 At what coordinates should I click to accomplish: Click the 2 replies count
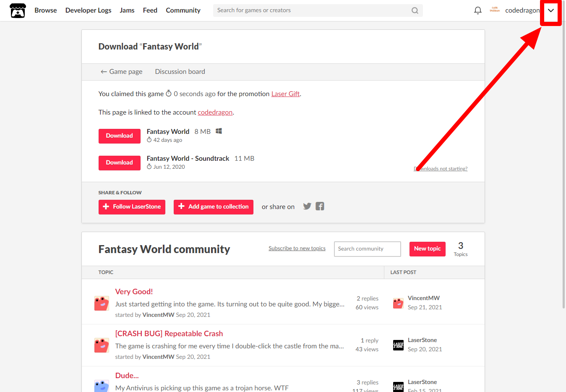coord(368,298)
